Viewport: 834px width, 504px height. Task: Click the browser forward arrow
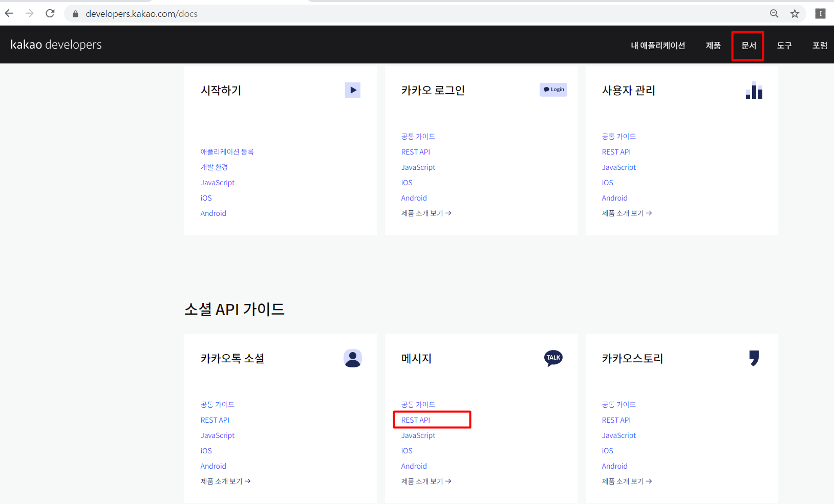(x=29, y=13)
